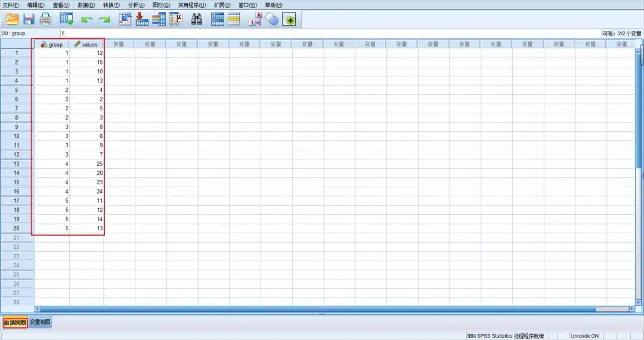Select greyed row header number 21
The image size is (644, 340).
(x=17, y=238)
